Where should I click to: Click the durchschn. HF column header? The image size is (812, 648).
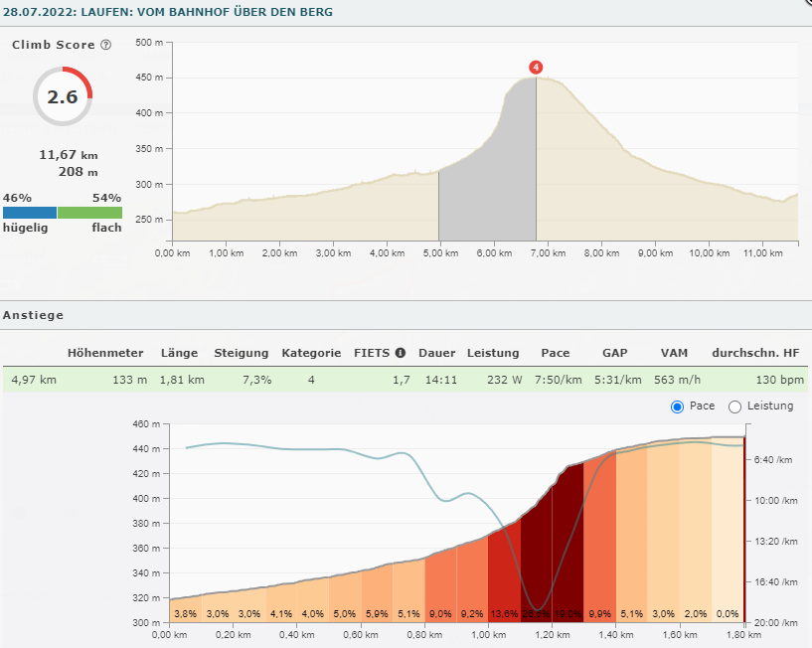[x=756, y=353]
